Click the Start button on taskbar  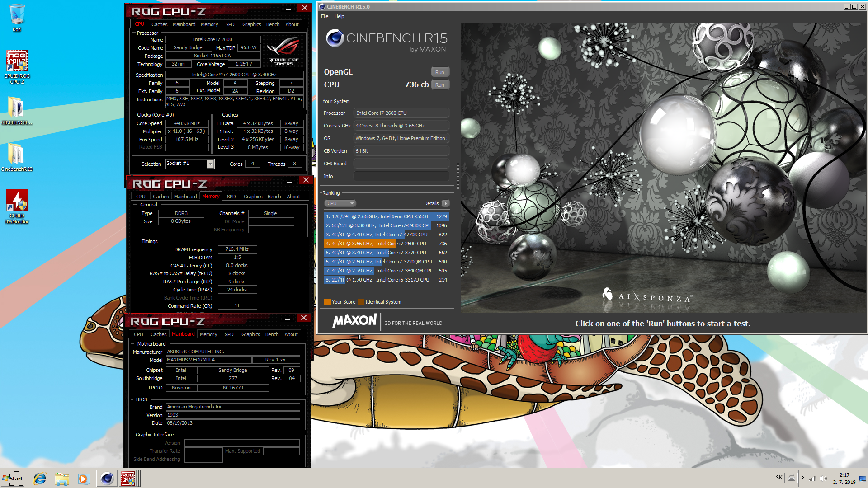coord(13,479)
